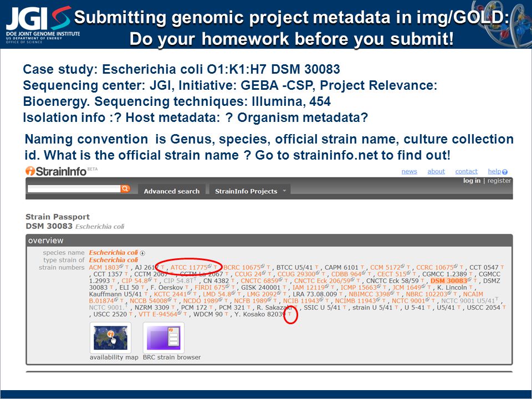Click CDBB 964 strain link
The height and width of the screenshot is (399, 532).
click(x=346, y=274)
